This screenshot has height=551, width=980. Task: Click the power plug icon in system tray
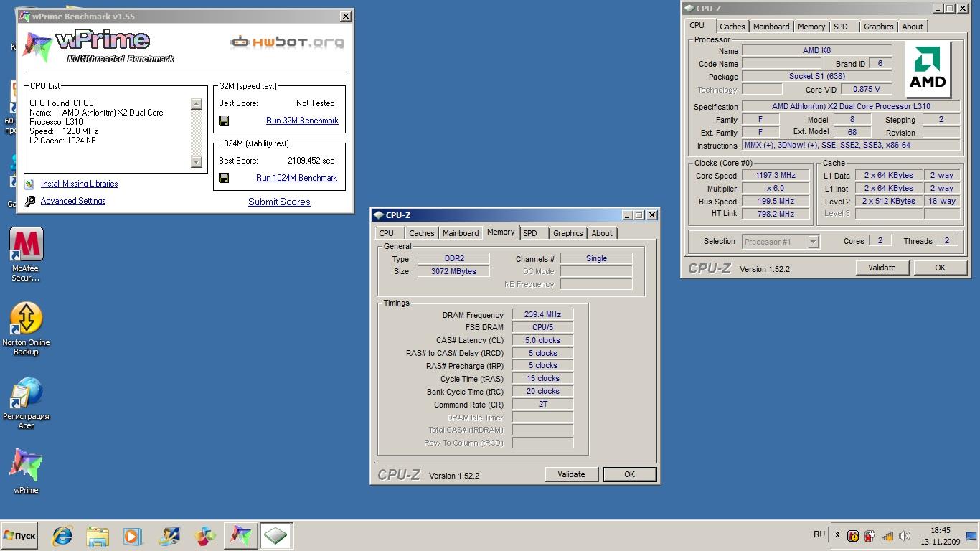[x=870, y=536]
